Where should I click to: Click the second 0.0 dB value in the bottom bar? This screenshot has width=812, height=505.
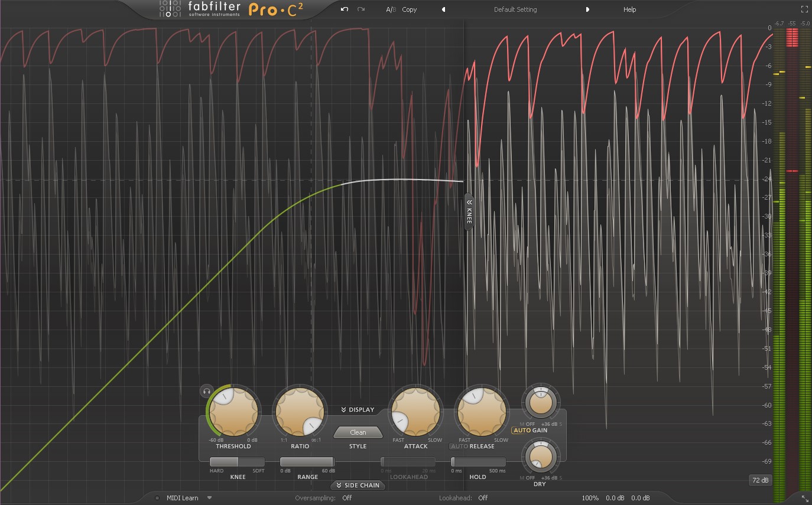tap(641, 498)
